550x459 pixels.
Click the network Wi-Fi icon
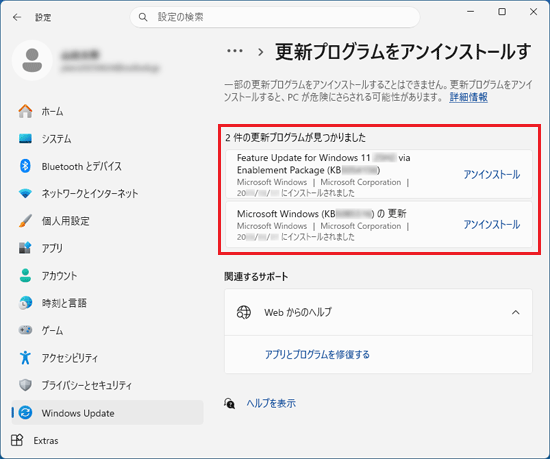pos(25,193)
